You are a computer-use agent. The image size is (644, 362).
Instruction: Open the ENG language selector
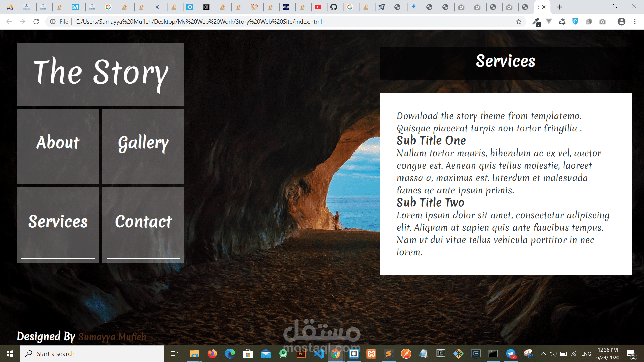coord(586,354)
